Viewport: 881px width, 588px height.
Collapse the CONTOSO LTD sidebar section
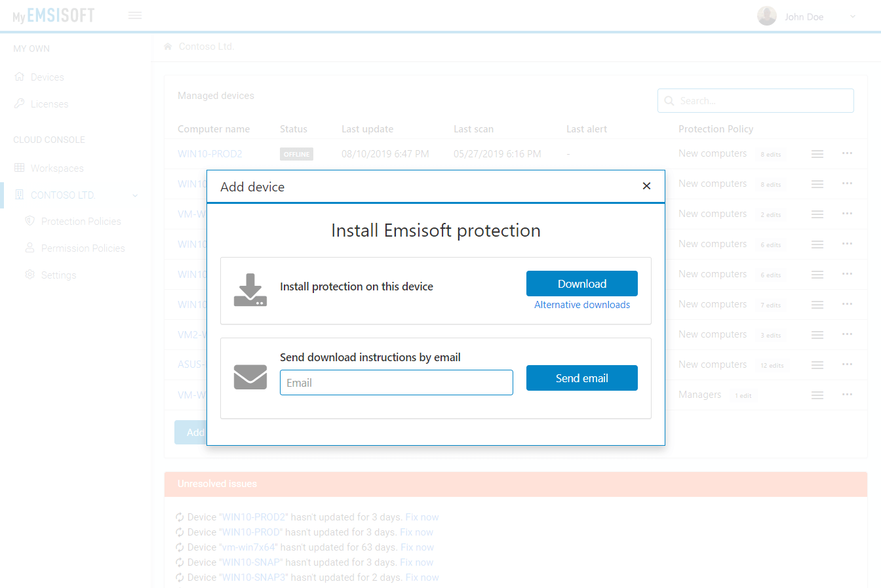tap(135, 195)
